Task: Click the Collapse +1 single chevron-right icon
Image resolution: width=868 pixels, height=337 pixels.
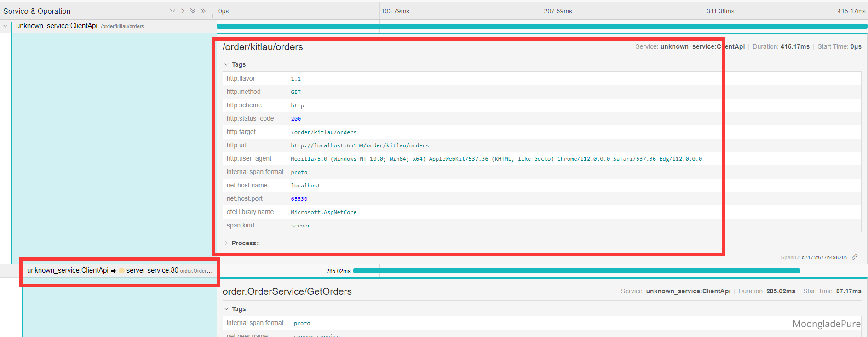Action: coord(183,11)
